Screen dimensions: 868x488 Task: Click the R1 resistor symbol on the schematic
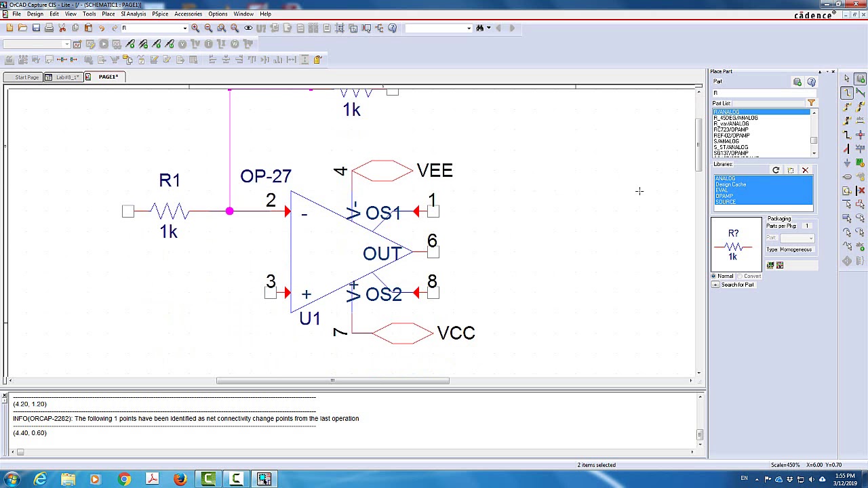click(x=169, y=211)
